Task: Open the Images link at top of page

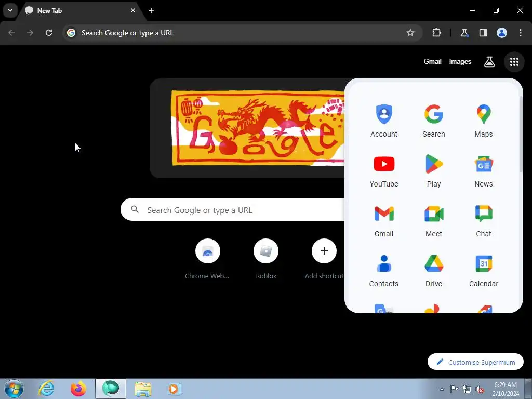Action: pos(460,61)
